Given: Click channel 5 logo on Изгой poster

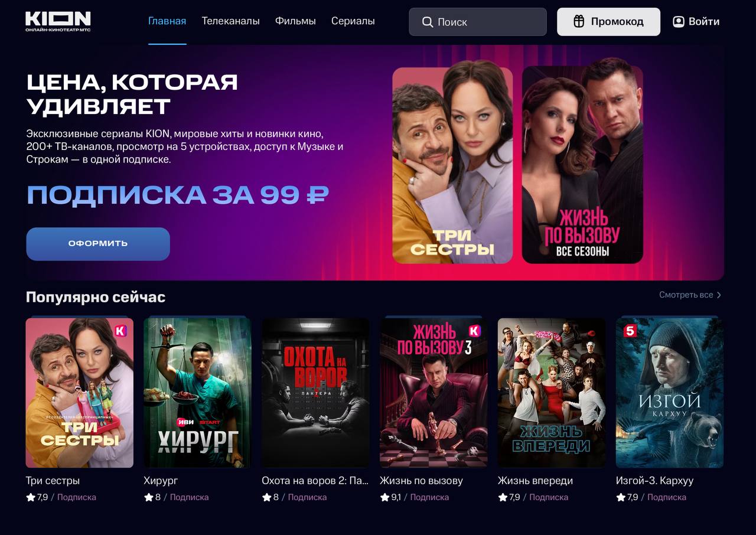Looking at the screenshot, I should point(630,331).
